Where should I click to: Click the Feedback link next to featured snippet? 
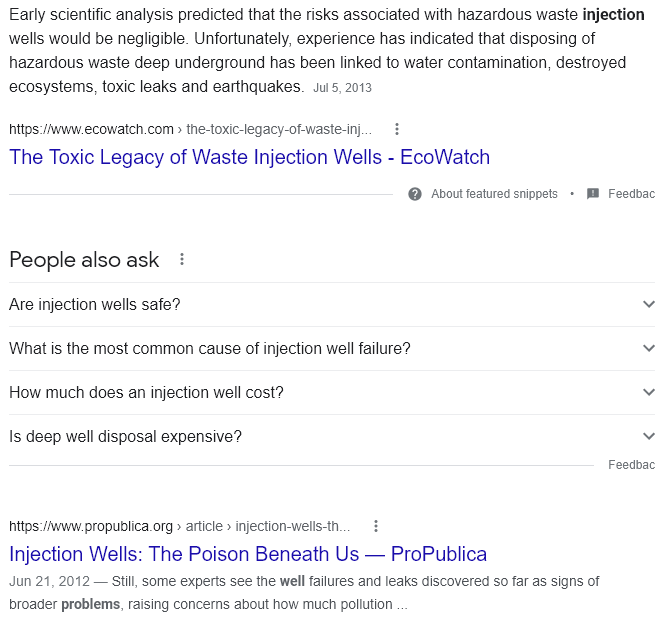click(631, 194)
